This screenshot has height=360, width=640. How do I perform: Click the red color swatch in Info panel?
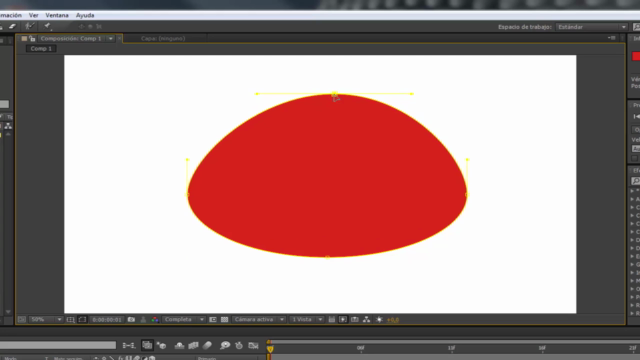[636, 56]
